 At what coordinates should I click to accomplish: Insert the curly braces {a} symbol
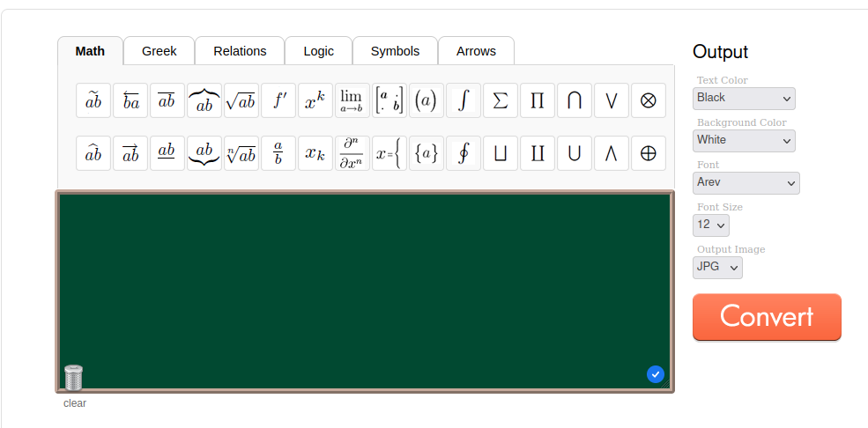pos(427,153)
